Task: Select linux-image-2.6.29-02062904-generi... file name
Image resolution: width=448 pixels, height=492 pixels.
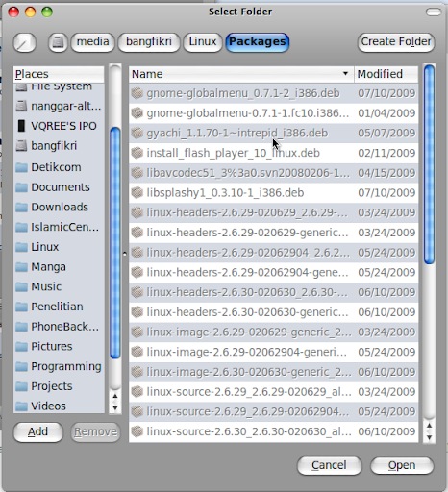Action: (x=247, y=352)
